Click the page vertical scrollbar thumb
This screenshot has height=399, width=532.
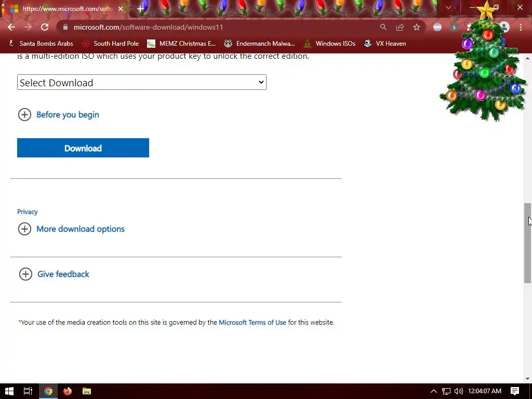click(528, 243)
